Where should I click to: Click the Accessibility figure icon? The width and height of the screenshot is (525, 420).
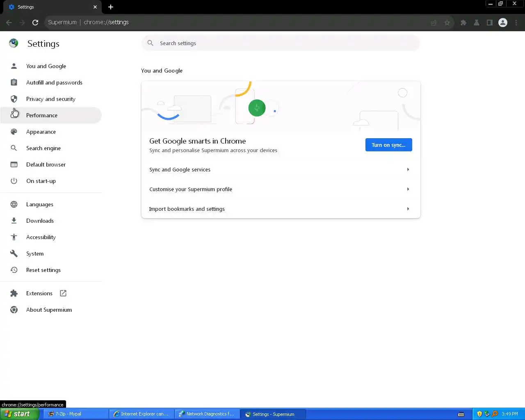pos(14,237)
